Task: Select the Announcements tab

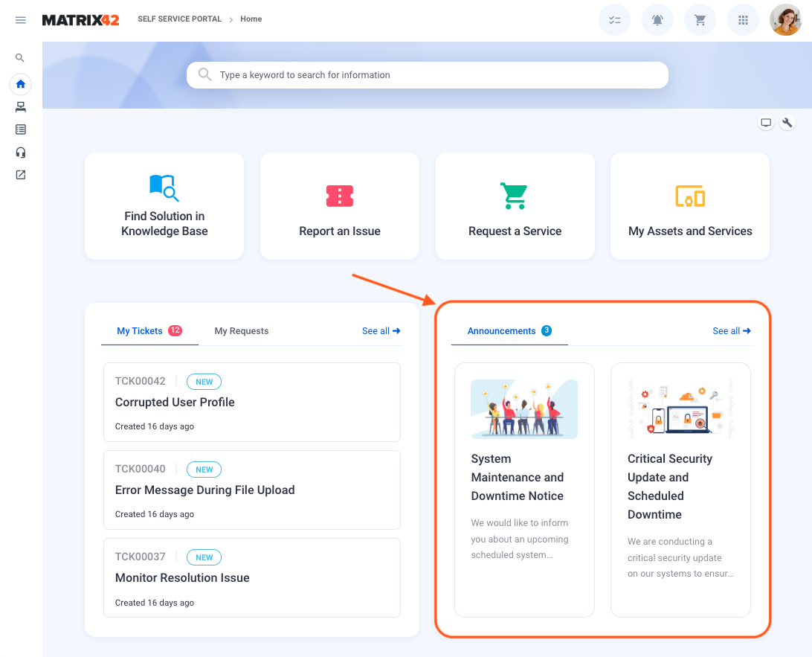Action: click(x=502, y=331)
